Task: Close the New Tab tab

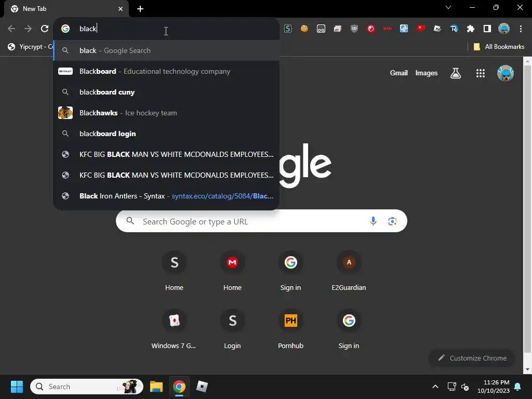Action: coord(121,9)
